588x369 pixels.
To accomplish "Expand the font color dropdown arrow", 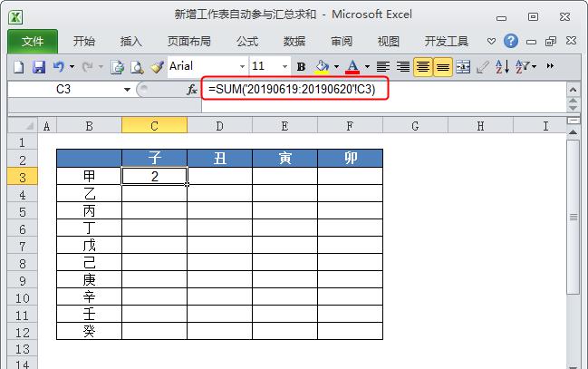I will tap(367, 67).
